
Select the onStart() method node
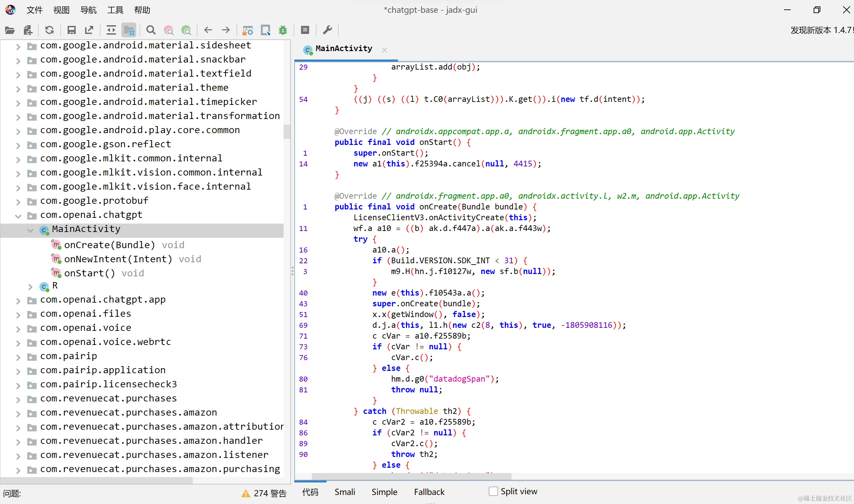coord(98,273)
